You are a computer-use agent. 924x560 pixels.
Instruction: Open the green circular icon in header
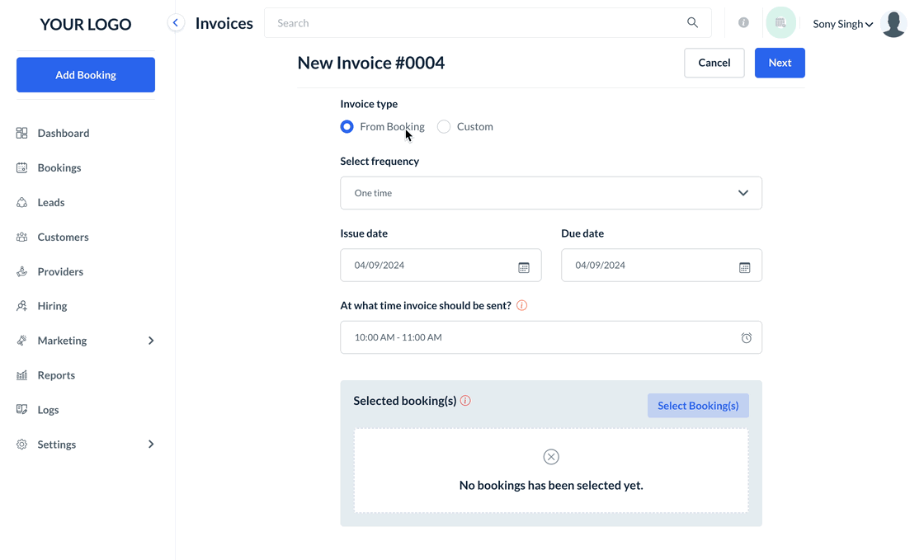click(x=780, y=23)
